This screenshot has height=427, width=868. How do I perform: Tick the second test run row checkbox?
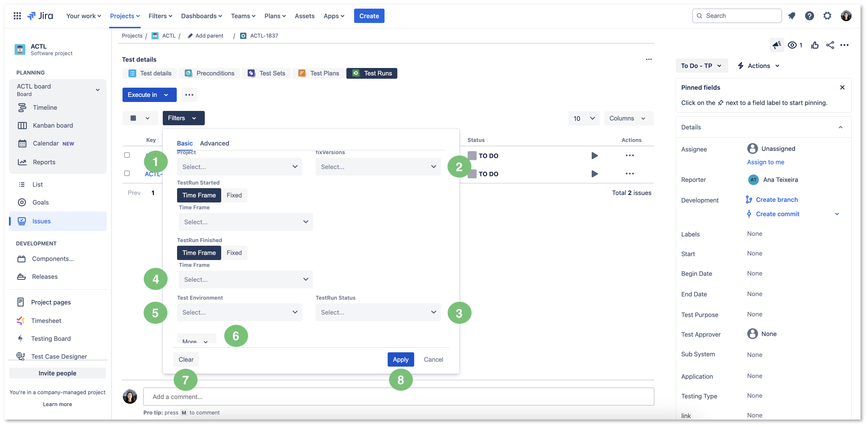(x=127, y=173)
